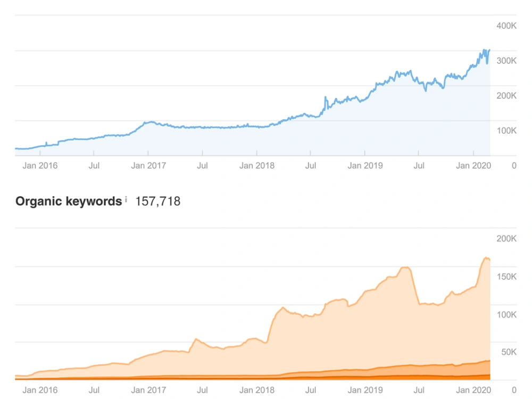Select the 50K label on the keywords chart
532x399 pixels.
pos(509,352)
